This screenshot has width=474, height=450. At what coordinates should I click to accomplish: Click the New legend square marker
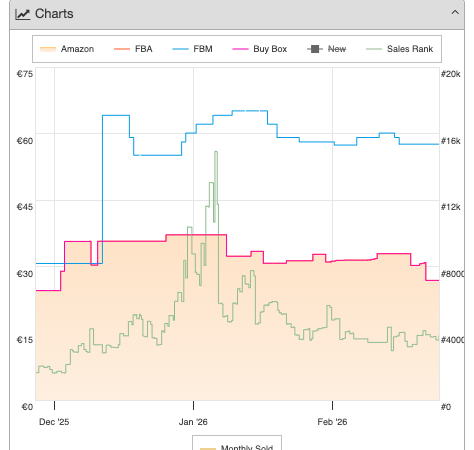coord(315,49)
